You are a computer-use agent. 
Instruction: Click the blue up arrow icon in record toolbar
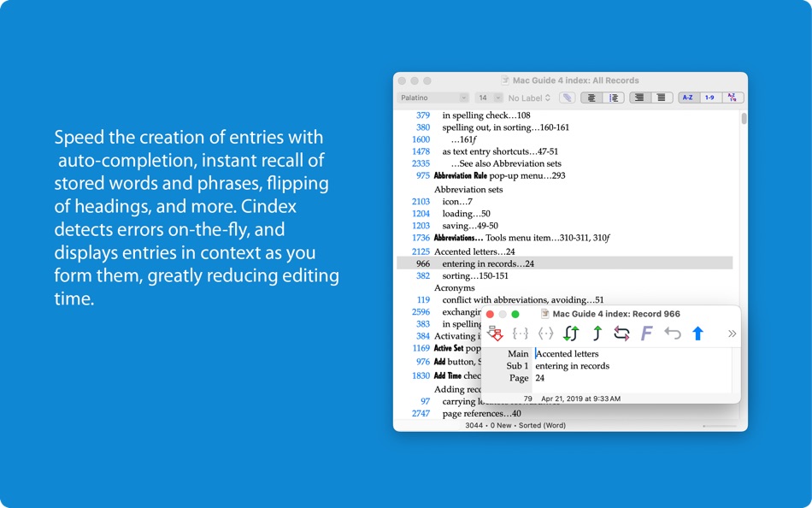[697, 334]
